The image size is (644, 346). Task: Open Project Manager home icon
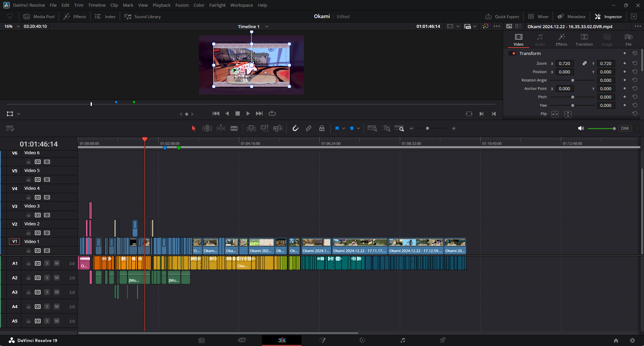tap(616, 340)
